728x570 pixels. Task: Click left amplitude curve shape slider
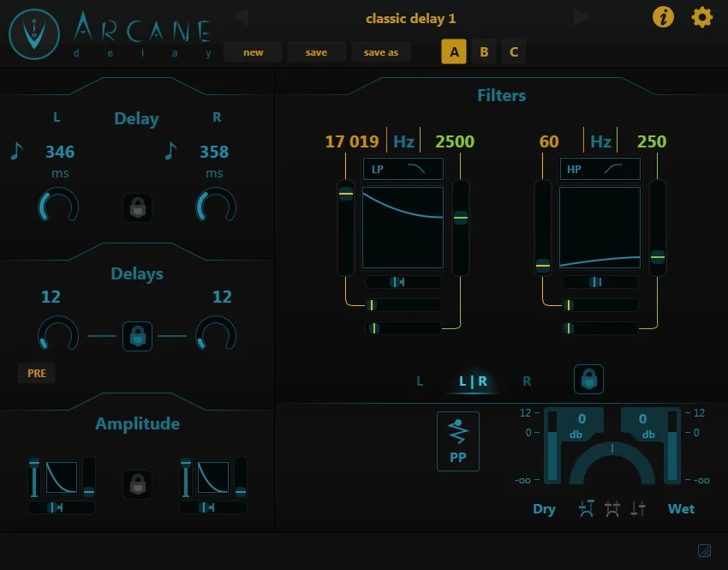[62, 507]
